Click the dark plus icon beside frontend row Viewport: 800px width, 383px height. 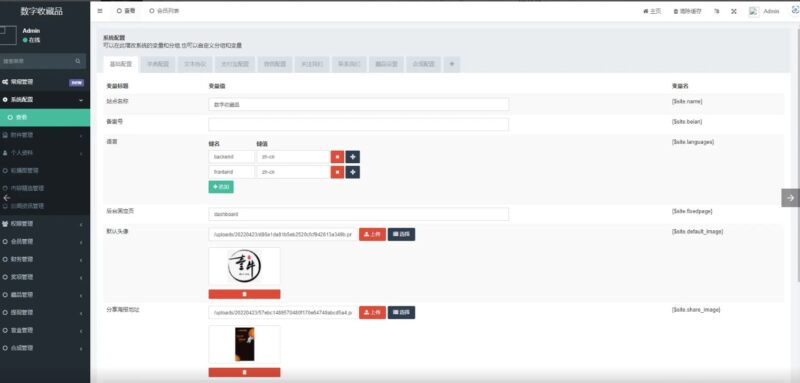click(x=353, y=172)
